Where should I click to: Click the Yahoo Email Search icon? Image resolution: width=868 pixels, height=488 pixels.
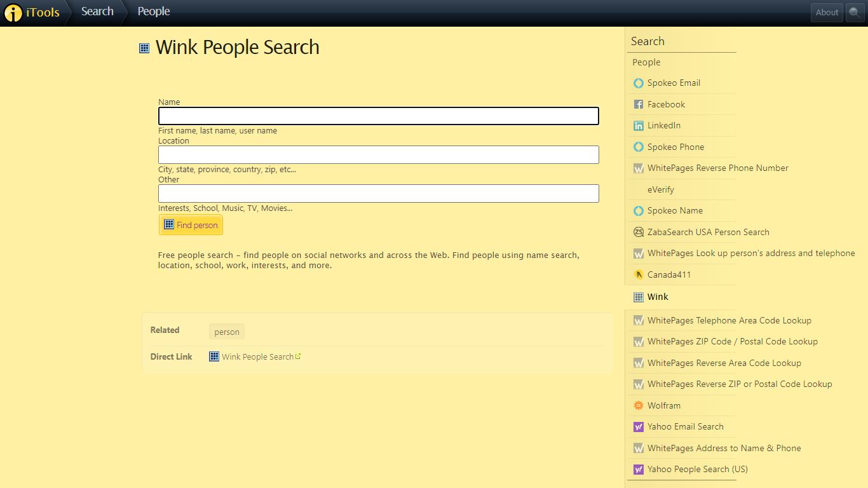pyautogui.click(x=639, y=427)
